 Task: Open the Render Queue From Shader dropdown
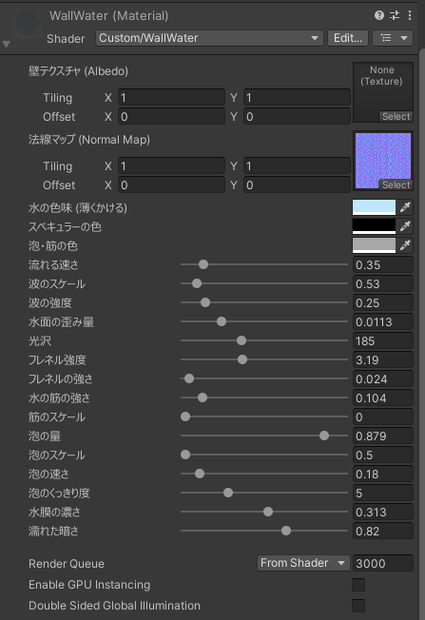pos(304,563)
